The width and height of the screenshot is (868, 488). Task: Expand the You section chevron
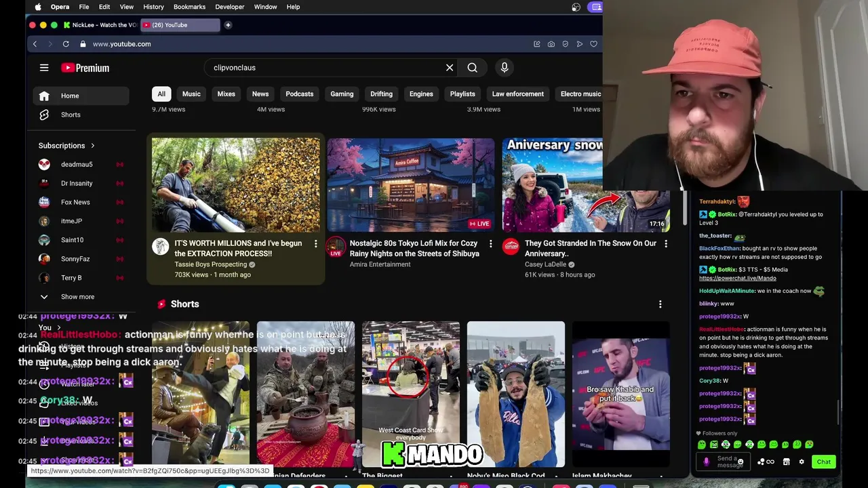[59, 327]
